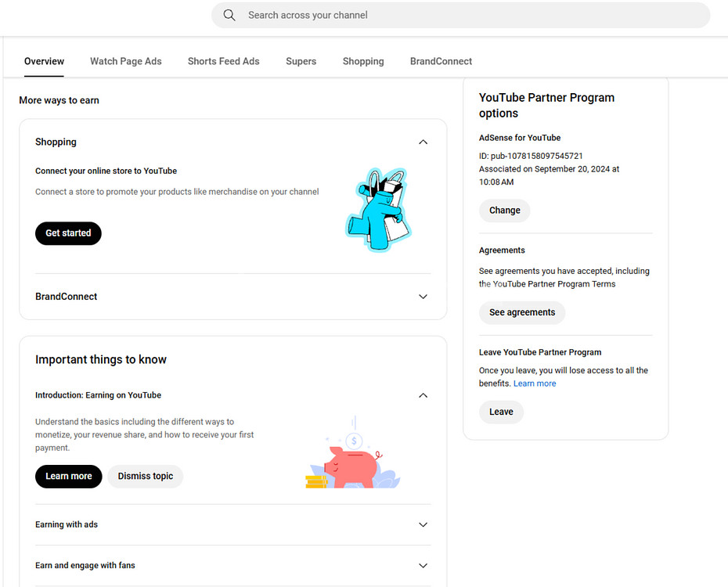The image size is (728, 587).
Task: Click the 'Connect a store to promote' description
Action: click(177, 192)
